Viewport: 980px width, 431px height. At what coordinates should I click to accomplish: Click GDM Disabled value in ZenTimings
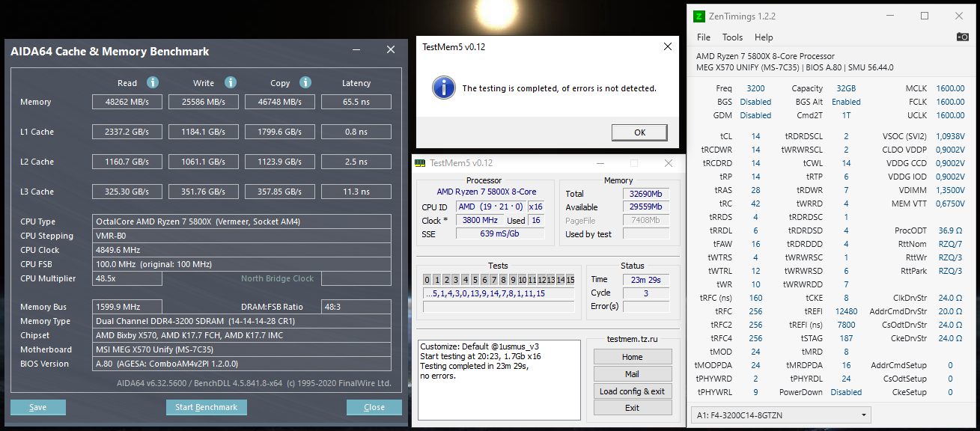point(755,115)
